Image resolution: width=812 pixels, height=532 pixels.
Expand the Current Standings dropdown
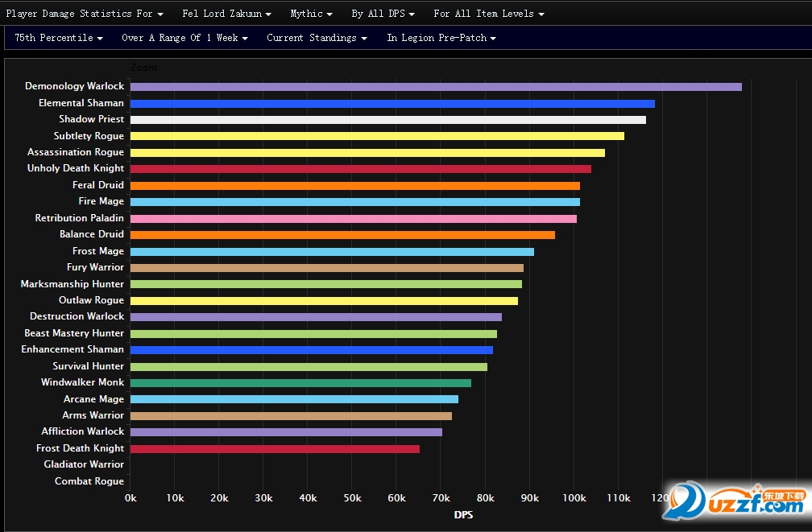click(317, 38)
